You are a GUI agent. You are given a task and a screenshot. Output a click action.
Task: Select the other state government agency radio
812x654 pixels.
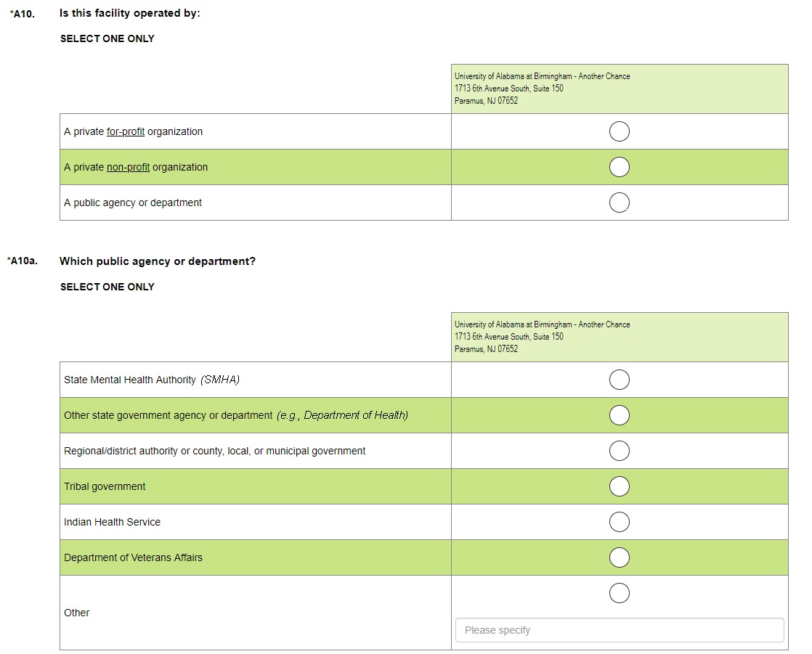620,415
